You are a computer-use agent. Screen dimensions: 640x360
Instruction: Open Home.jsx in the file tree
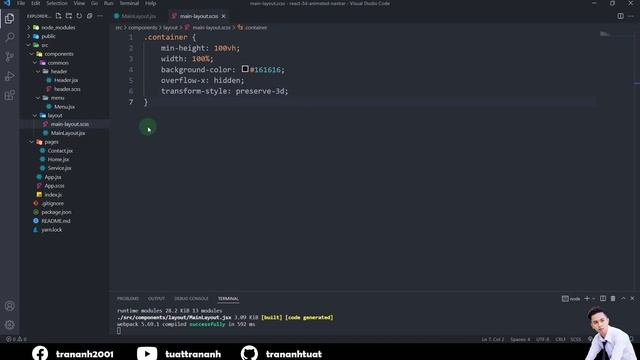(x=58, y=160)
